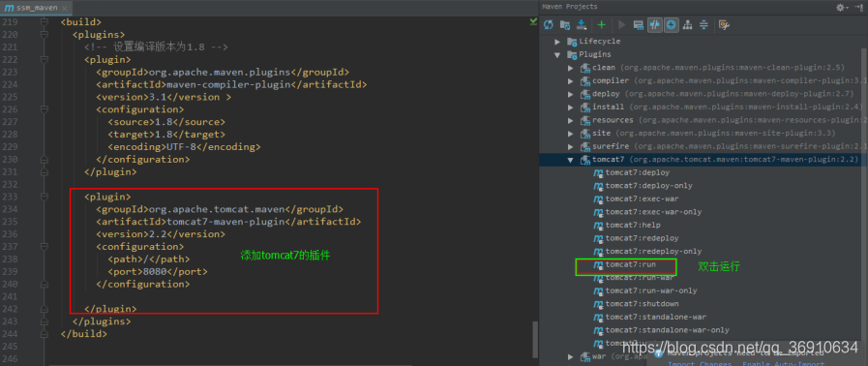Viewport: 868px width, 366px height.
Task: Click the Show Dependencies diagram icon
Action: 688,24
